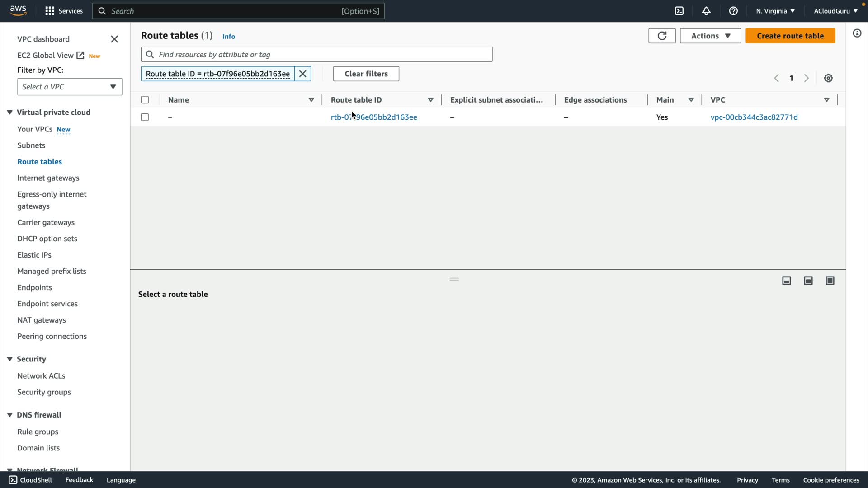
Task: Open Internet gateways in sidebar
Action: pos(48,178)
